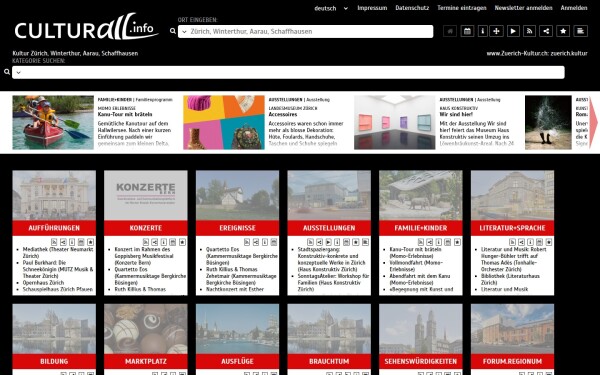Open the BRAUCHTUM category
600x375 pixels.
[329, 361]
